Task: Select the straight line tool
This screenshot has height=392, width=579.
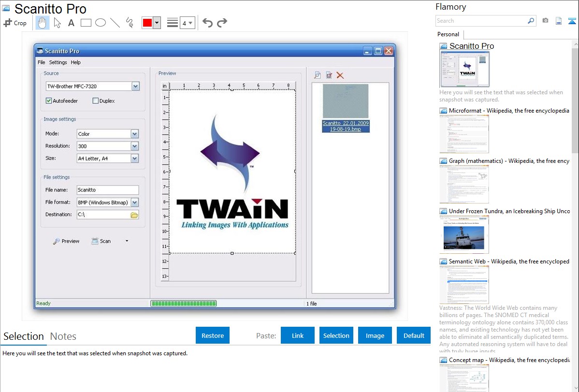Action: (x=115, y=23)
